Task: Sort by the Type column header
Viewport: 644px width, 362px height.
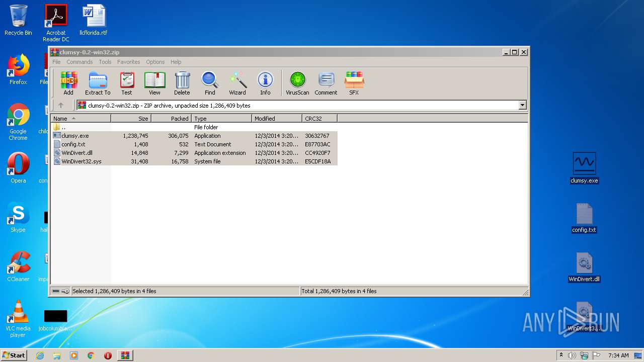Action: pos(222,119)
